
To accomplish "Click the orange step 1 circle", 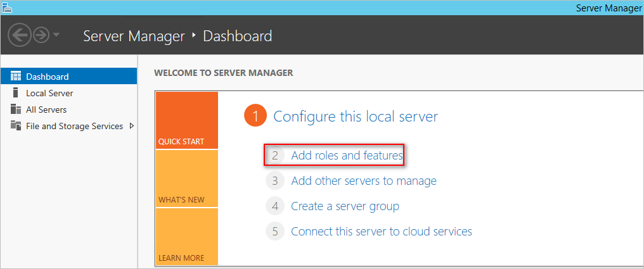I will pyautogui.click(x=255, y=116).
